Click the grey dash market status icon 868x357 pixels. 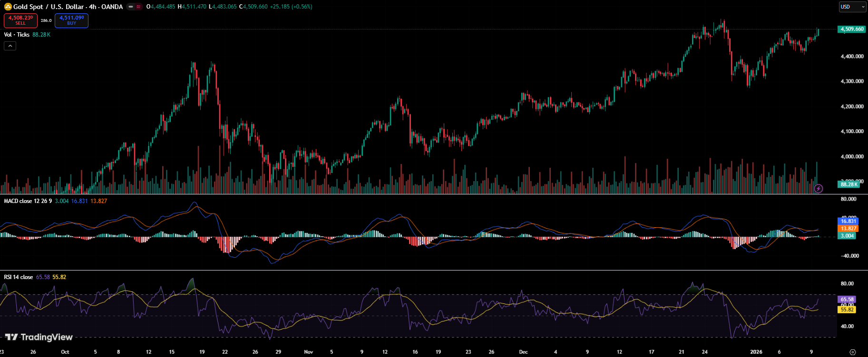pyautogui.click(x=131, y=7)
